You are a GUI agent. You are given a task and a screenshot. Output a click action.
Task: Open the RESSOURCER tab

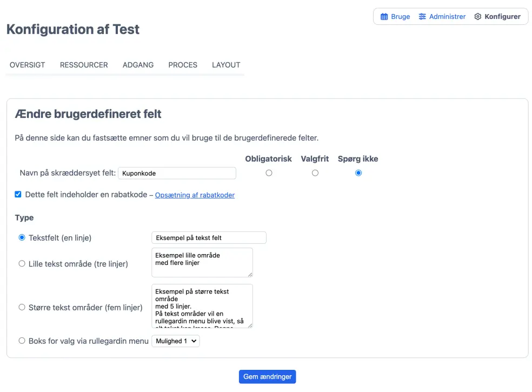[84, 65]
